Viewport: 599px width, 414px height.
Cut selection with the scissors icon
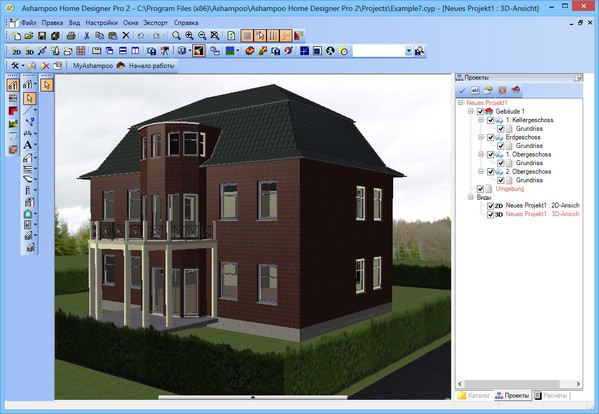[x=87, y=36]
